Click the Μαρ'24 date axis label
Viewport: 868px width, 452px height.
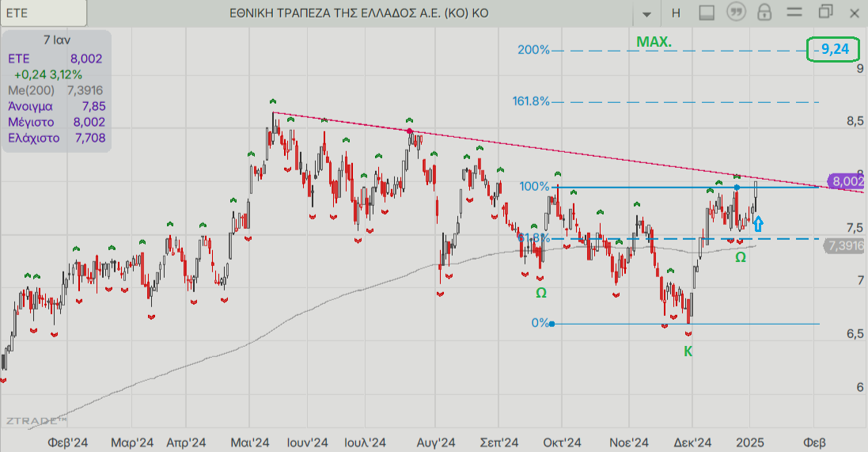(x=132, y=443)
